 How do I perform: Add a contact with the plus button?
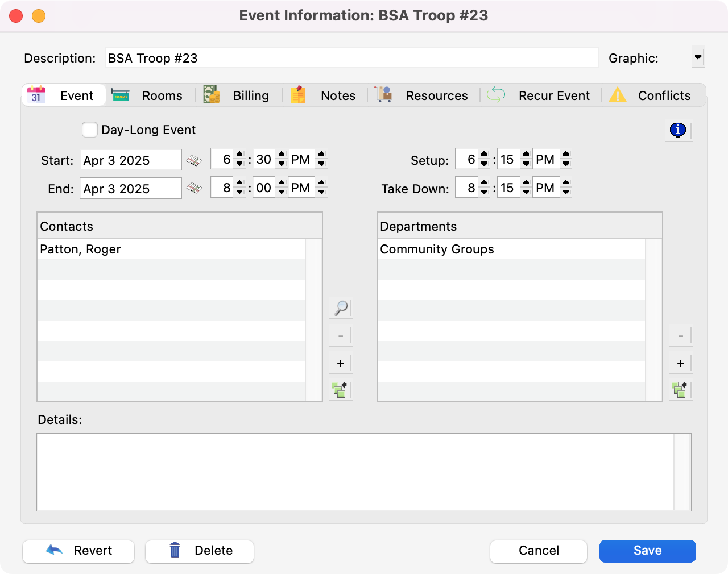(341, 364)
